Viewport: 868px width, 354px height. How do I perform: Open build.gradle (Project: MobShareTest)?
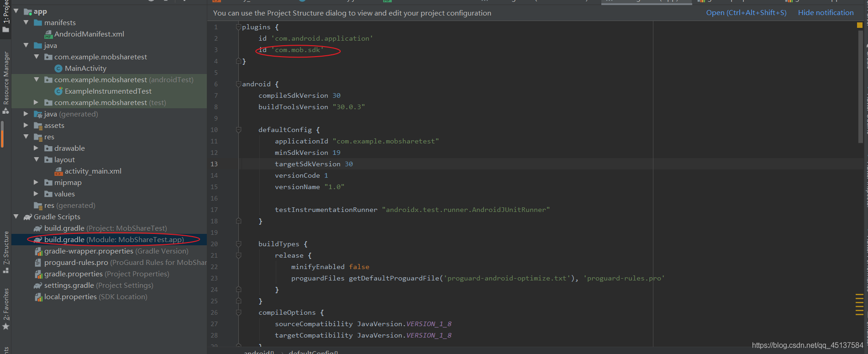(x=105, y=228)
